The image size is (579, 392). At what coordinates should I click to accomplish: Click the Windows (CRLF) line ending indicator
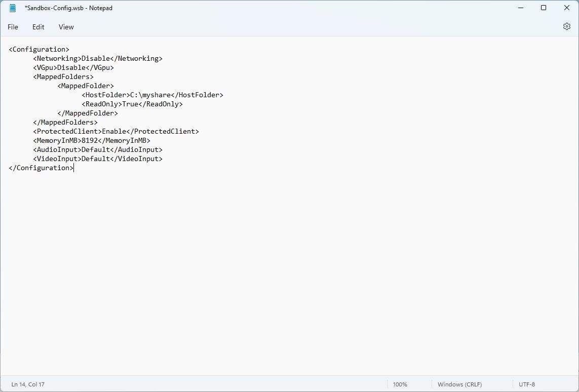(459, 384)
